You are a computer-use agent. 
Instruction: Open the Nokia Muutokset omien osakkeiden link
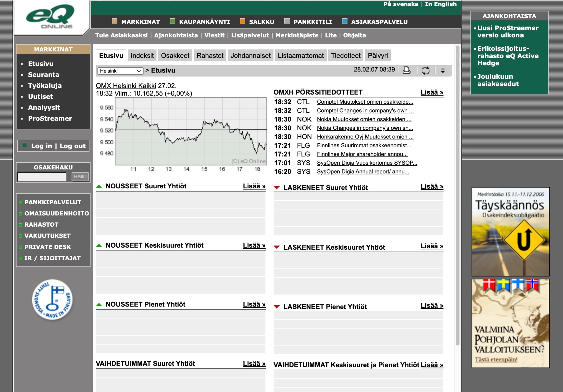coord(364,119)
